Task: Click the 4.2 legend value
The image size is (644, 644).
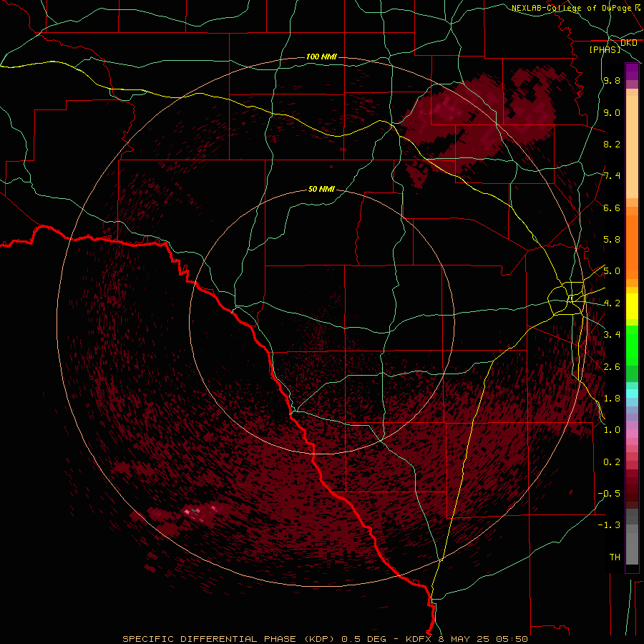Action: 612,303
